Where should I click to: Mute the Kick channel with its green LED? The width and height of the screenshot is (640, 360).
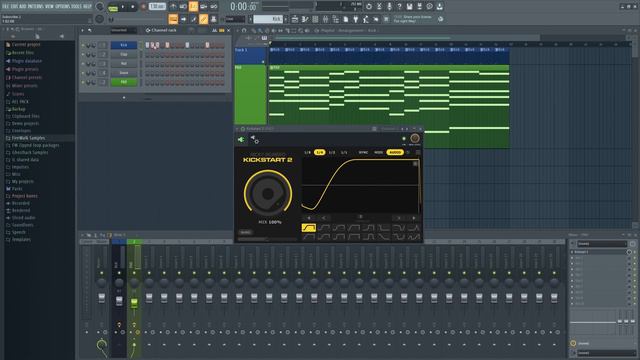point(83,45)
